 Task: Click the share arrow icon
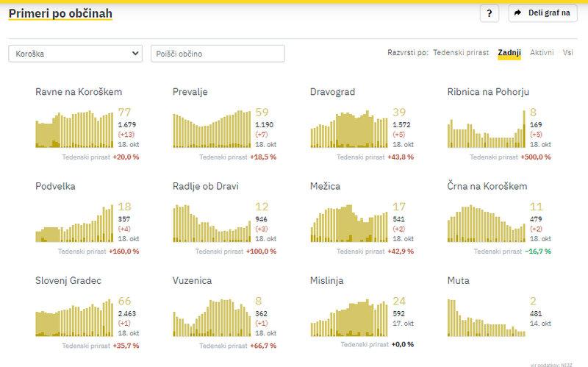pos(518,13)
